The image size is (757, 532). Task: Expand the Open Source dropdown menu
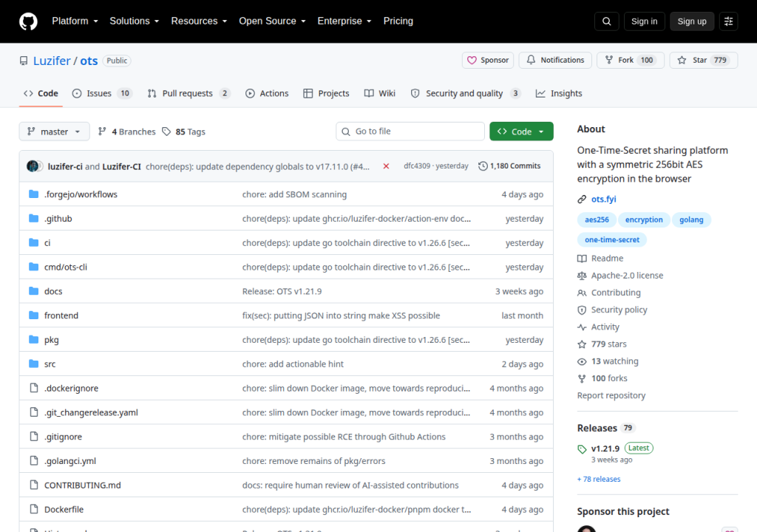click(x=272, y=21)
